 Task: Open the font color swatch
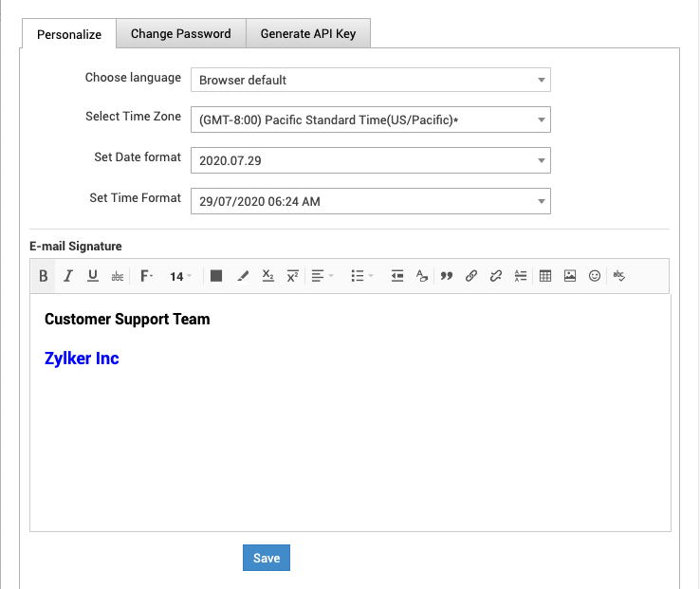pos(216,276)
